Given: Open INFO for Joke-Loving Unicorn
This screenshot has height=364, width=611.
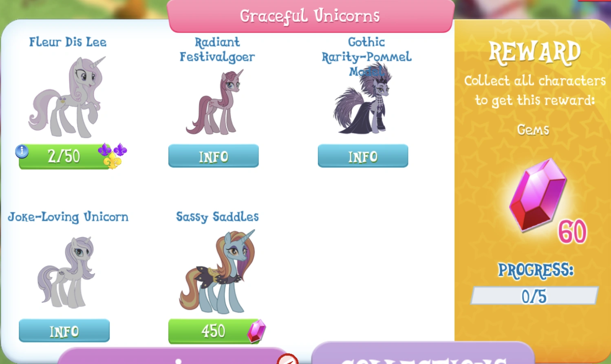Looking at the screenshot, I should [64, 331].
